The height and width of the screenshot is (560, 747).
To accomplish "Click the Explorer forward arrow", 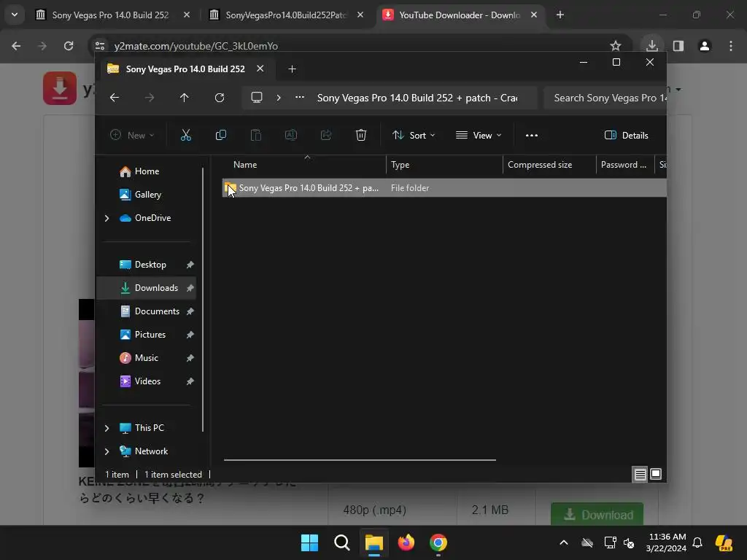I will point(150,98).
